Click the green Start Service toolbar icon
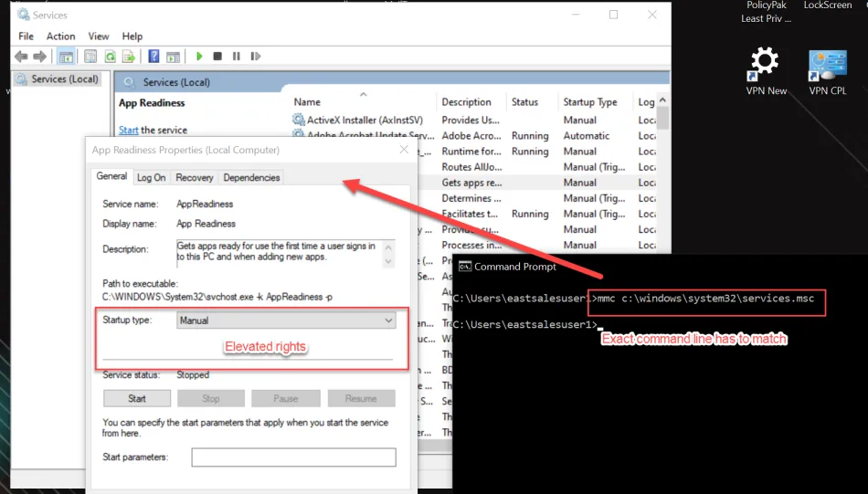Image resolution: width=868 pixels, height=494 pixels. point(199,57)
